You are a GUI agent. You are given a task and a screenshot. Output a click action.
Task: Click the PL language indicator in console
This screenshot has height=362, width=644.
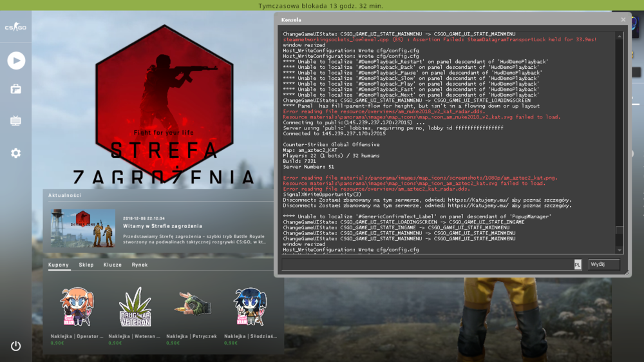tap(578, 265)
